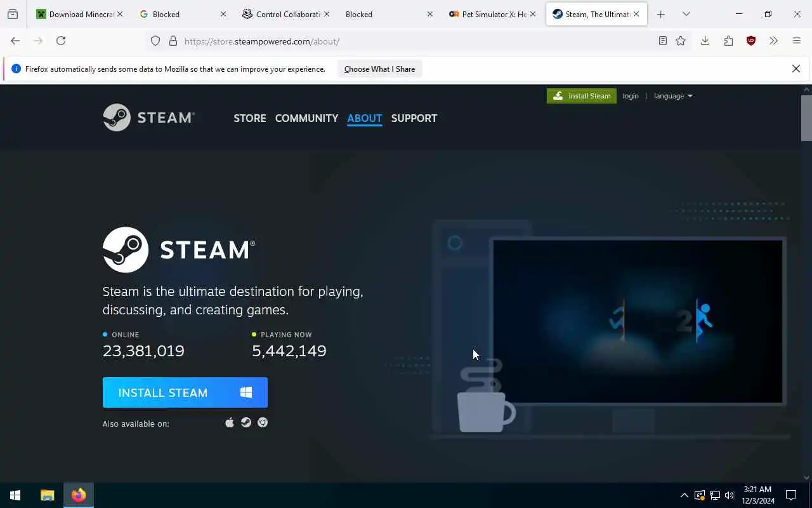Viewport: 812px width, 508px height.
Task: Open the COMMUNITY menu
Action: pos(306,118)
